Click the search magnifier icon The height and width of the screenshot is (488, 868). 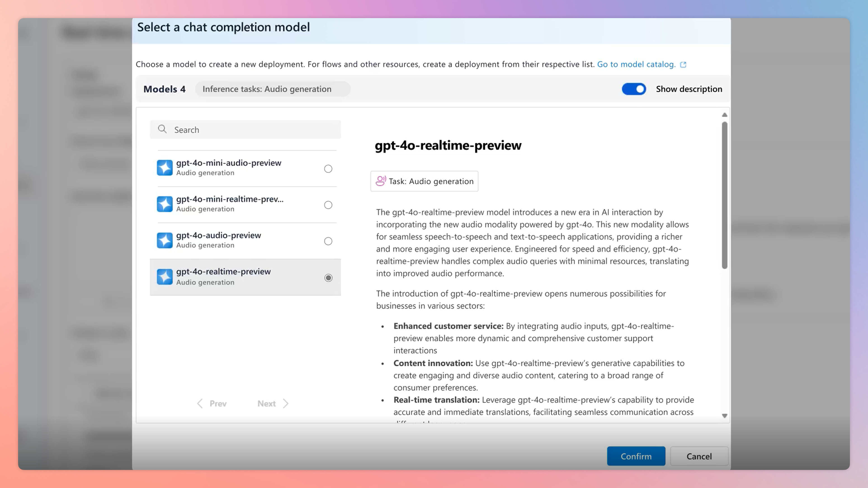coord(163,129)
